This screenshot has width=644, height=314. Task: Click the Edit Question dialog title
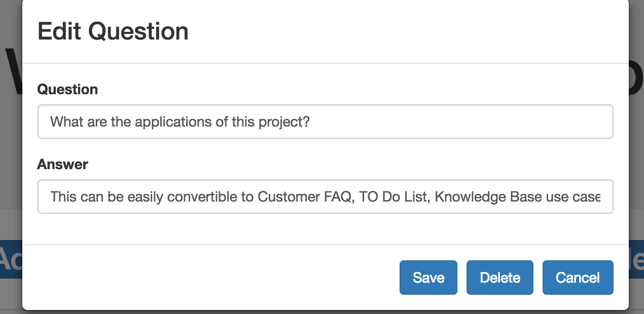click(x=113, y=31)
